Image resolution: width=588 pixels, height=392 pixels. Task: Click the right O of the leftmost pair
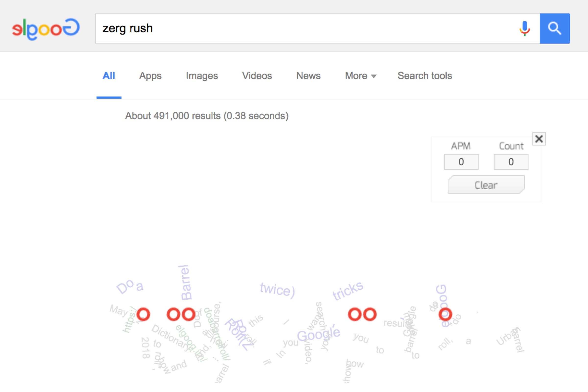(188, 315)
